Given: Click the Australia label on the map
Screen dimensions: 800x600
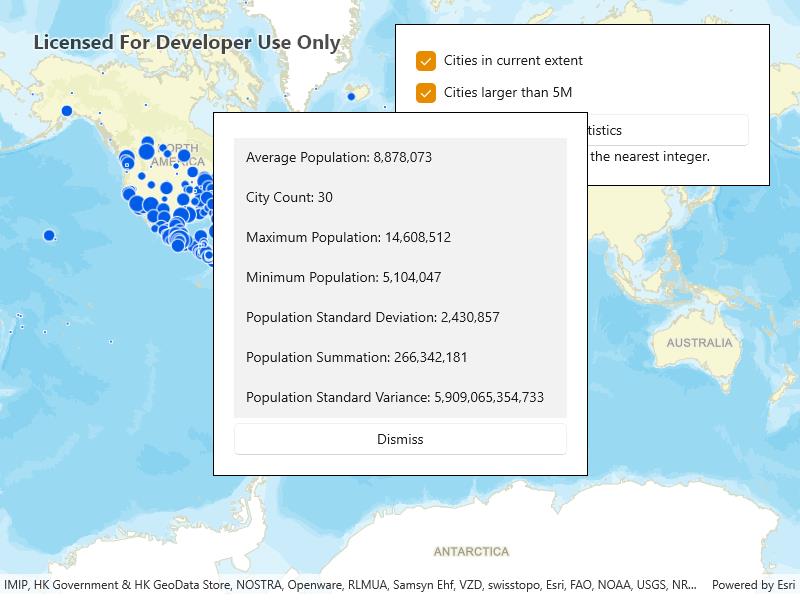Looking at the screenshot, I should pos(699,343).
